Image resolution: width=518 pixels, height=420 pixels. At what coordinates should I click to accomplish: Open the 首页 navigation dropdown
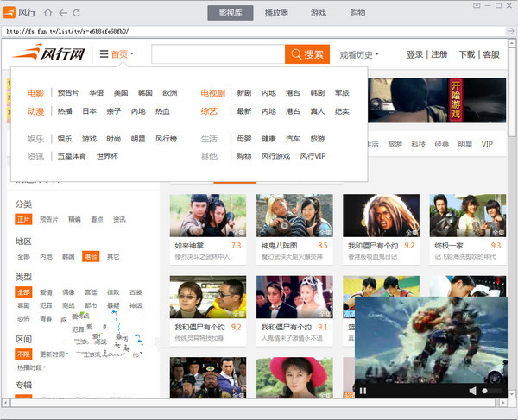(x=117, y=54)
